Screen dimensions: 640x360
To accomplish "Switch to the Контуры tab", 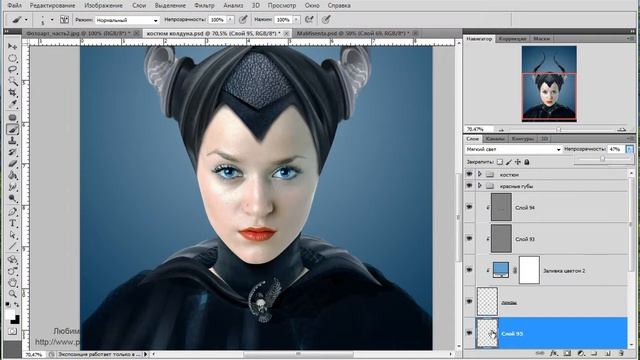I will click(522, 139).
